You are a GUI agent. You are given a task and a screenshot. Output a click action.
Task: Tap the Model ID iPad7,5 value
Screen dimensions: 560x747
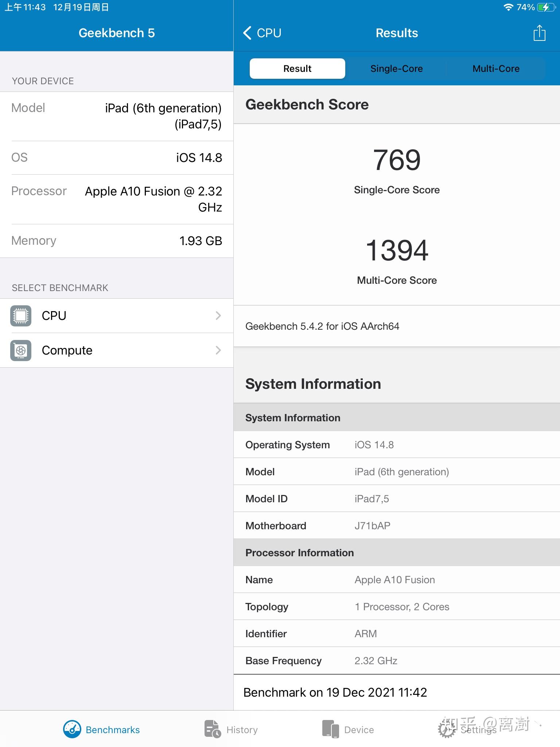pos(372,499)
